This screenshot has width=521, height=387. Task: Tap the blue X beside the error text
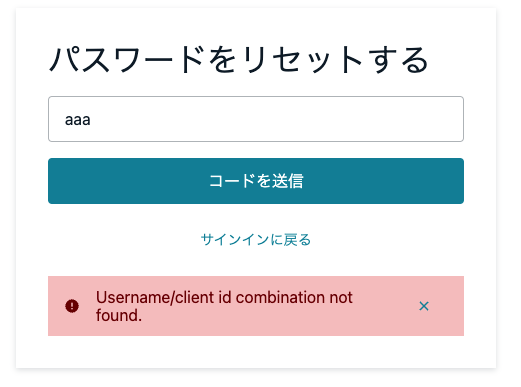pos(424,306)
